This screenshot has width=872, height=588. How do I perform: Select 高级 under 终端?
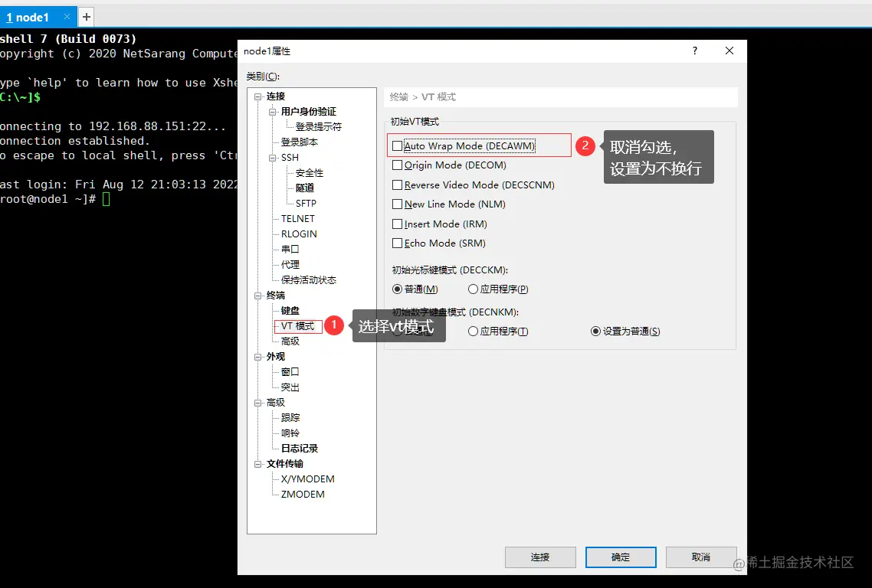click(x=290, y=341)
